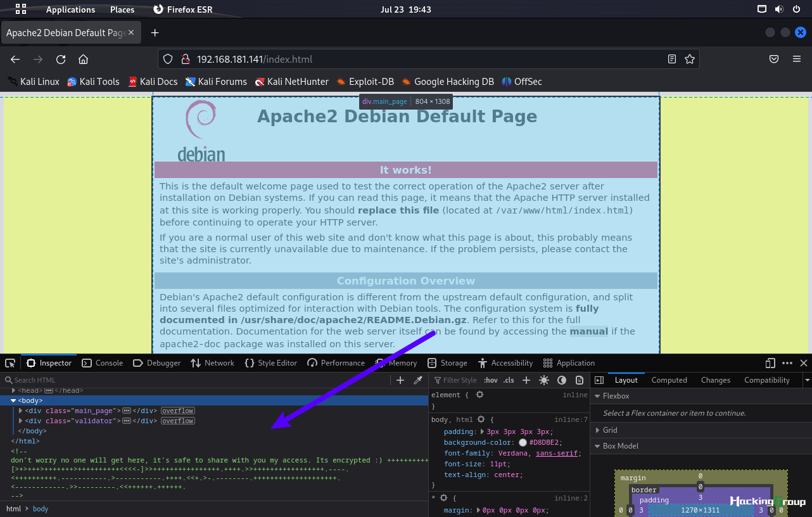Image resolution: width=812 pixels, height=517 pixels.
Task: Expand the validator div node
Action: (x=21, y=421)
